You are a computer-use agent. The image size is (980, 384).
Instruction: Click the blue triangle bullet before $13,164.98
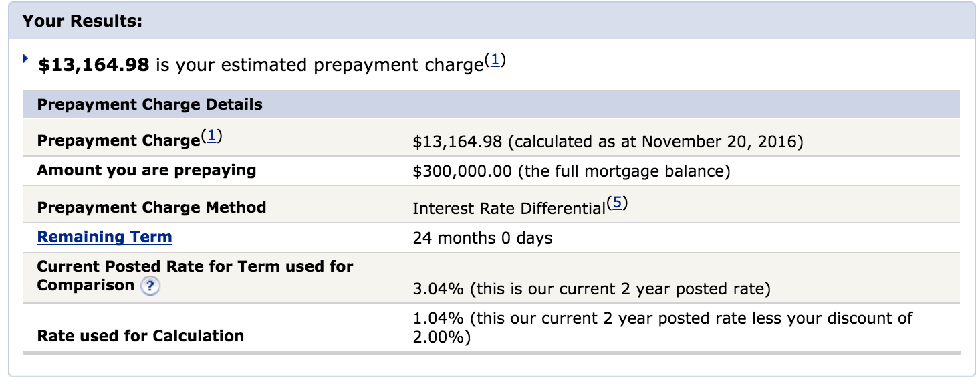(x=25, y=59)
